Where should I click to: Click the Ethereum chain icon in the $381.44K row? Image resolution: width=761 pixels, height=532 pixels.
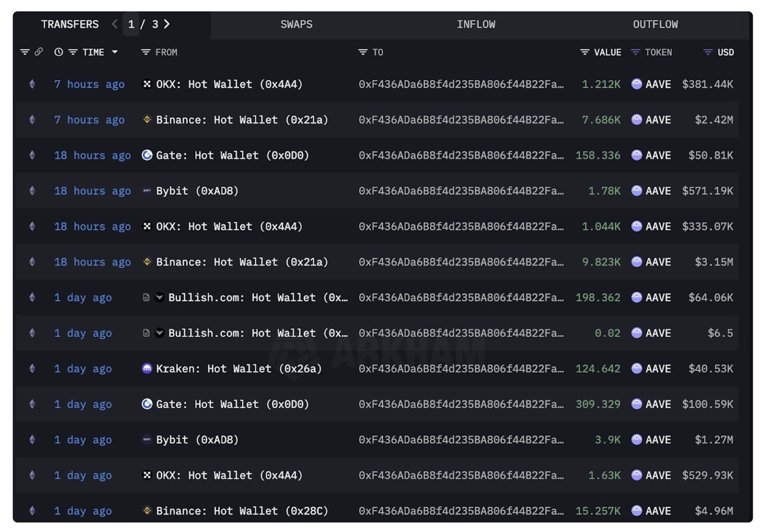pos(32,84)
